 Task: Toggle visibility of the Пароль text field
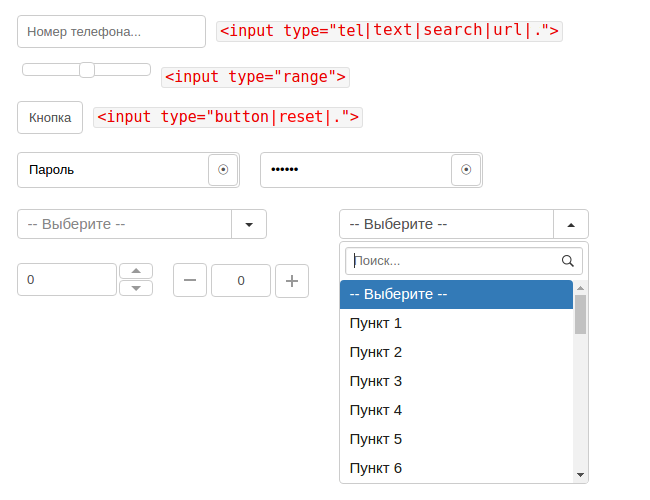[x=223, y=170]
